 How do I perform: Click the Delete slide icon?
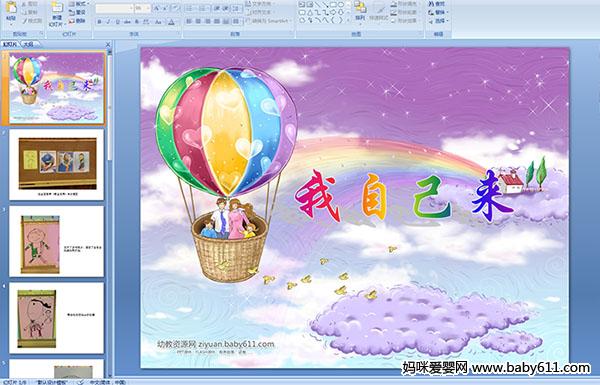[x=77, y=21]
